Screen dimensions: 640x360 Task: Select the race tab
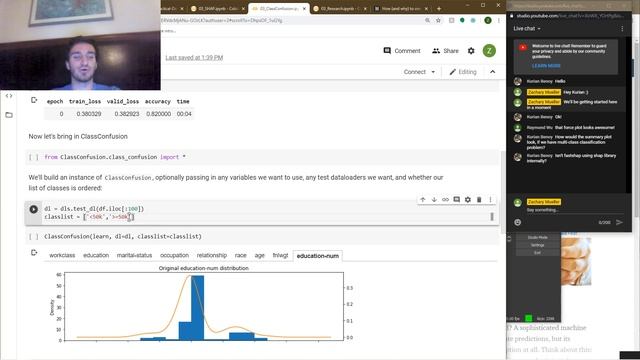pos(240,256)
